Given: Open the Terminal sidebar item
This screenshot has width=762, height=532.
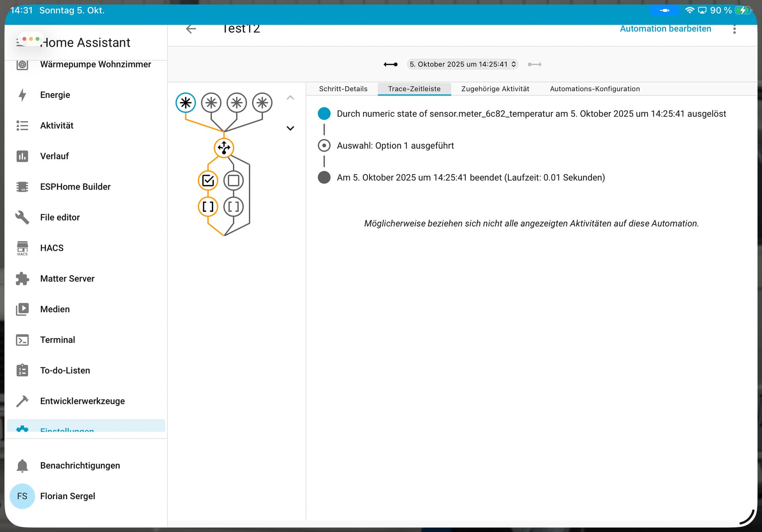Looking at the screenshot, I should [58, 340].
